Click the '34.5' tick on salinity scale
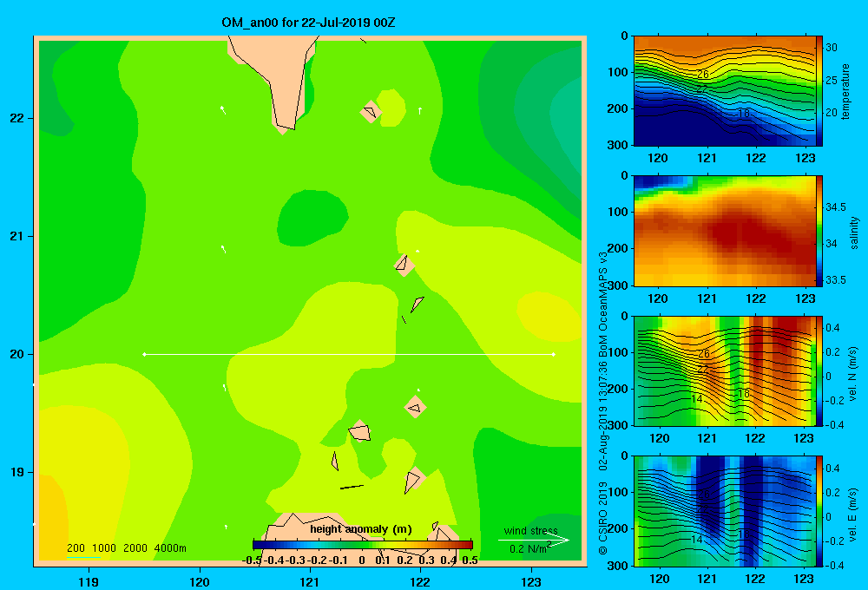The image size is (868, 590). tap(836, 207)
